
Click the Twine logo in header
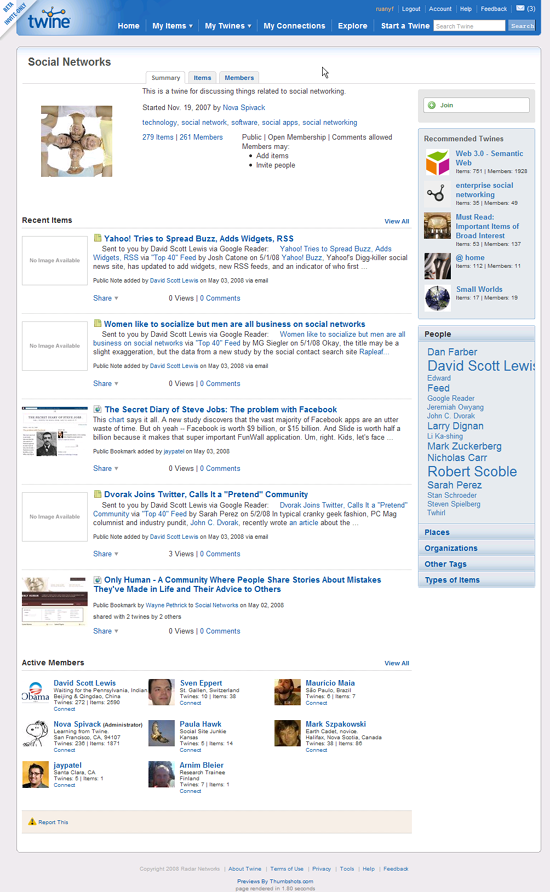click(49, 19)
